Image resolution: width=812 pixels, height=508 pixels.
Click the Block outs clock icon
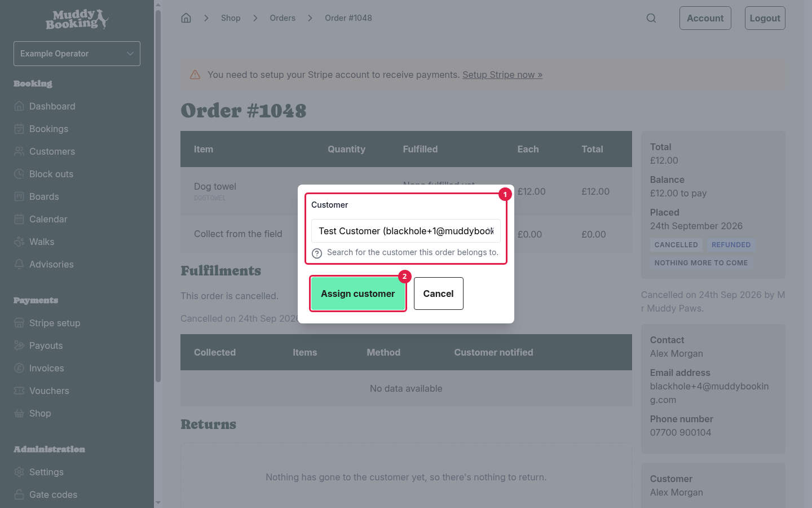point(19,174)
